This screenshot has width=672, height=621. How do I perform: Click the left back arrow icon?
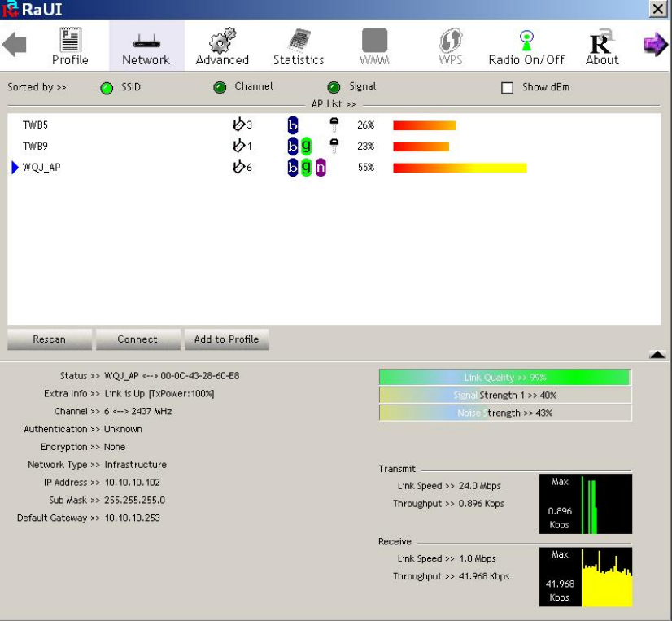click(x=15, y=45)
